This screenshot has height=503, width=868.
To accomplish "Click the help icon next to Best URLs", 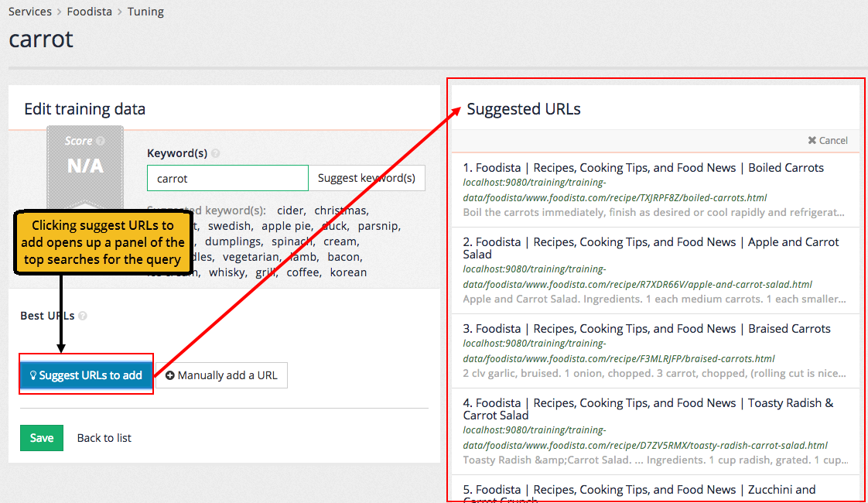I will (83, 316).
